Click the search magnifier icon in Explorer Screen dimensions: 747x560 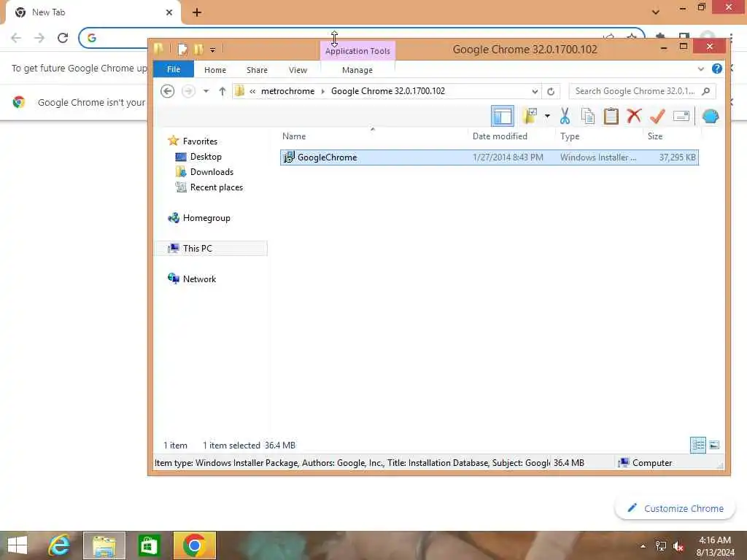pyautogui.click(x=706, y=91)
